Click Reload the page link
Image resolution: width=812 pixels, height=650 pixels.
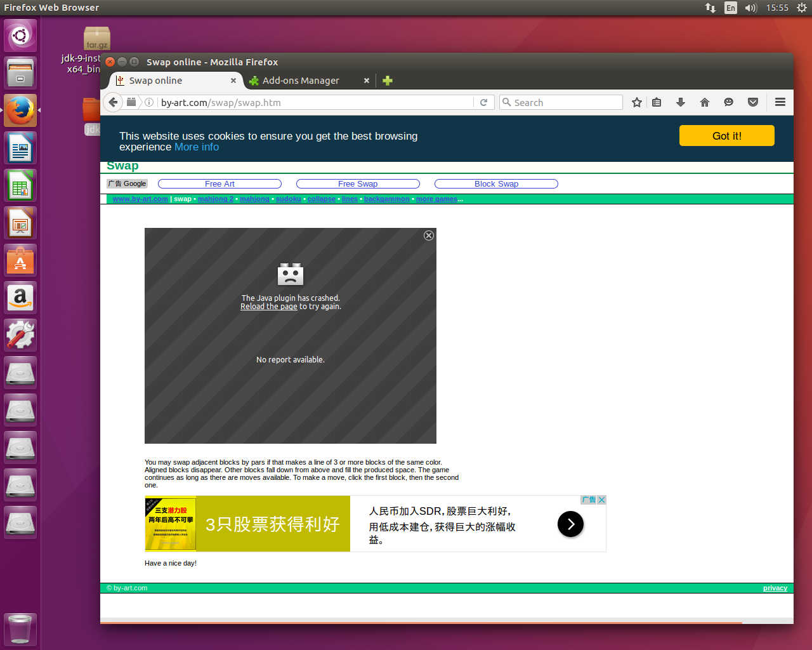point(268,307)
